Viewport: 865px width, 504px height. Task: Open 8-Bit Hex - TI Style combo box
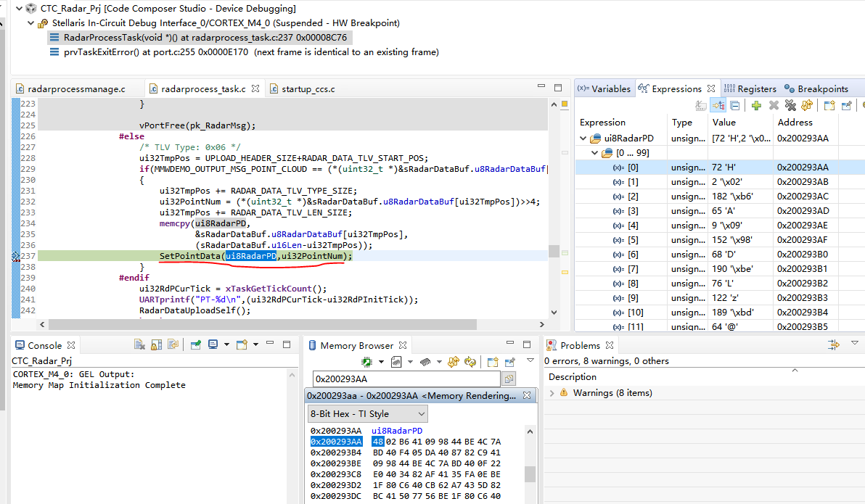click(367, 413)
